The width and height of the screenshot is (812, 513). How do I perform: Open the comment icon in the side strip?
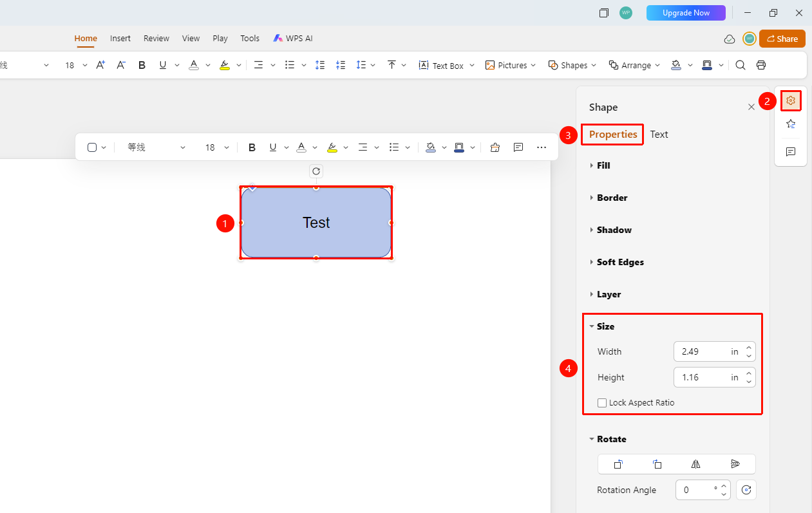tap(791, 152)
